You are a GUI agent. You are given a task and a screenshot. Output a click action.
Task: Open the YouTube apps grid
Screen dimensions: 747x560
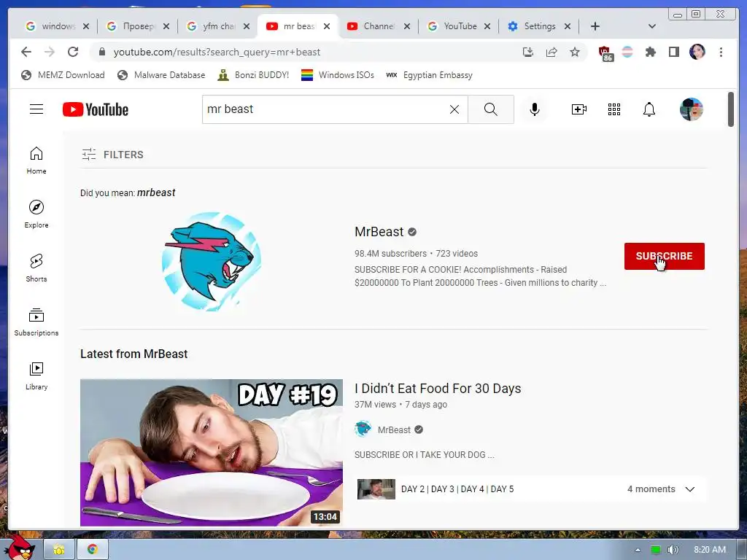pos(614,109)
